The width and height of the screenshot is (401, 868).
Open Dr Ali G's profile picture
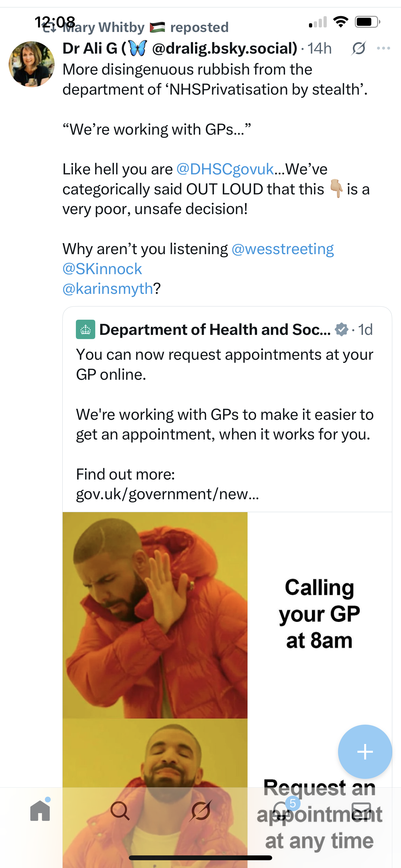31,64
